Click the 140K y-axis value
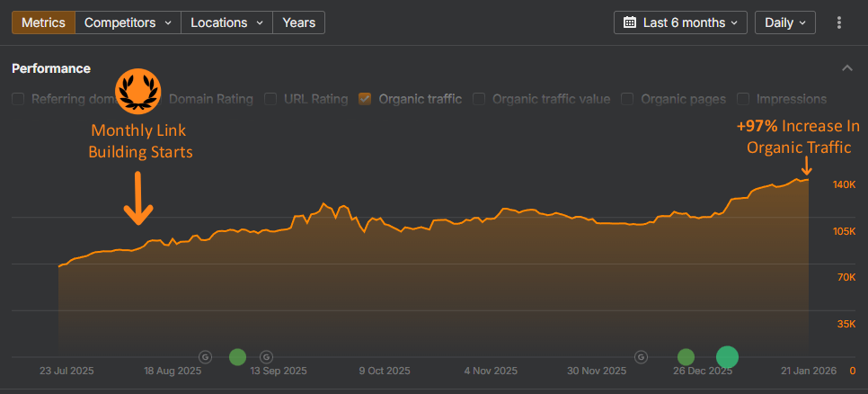This screenshot has width=868, height=394. click(x=845, y=184)
